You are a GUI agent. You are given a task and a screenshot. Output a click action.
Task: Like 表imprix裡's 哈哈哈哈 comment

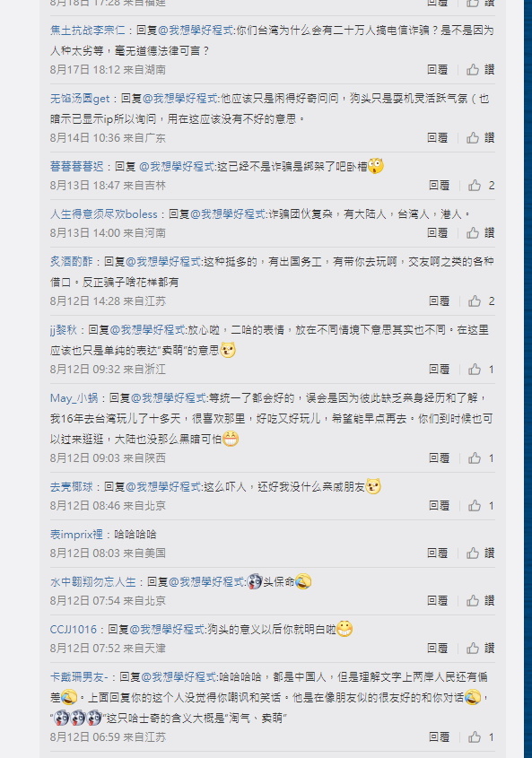coord(473,553)
